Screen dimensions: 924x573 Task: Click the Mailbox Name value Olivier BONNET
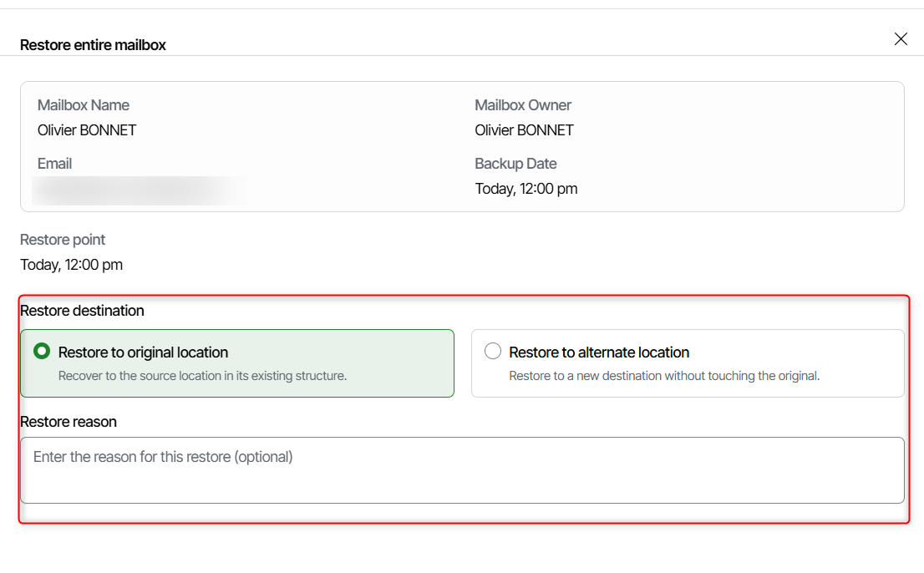pyautogui.click(x=87, y=130)
